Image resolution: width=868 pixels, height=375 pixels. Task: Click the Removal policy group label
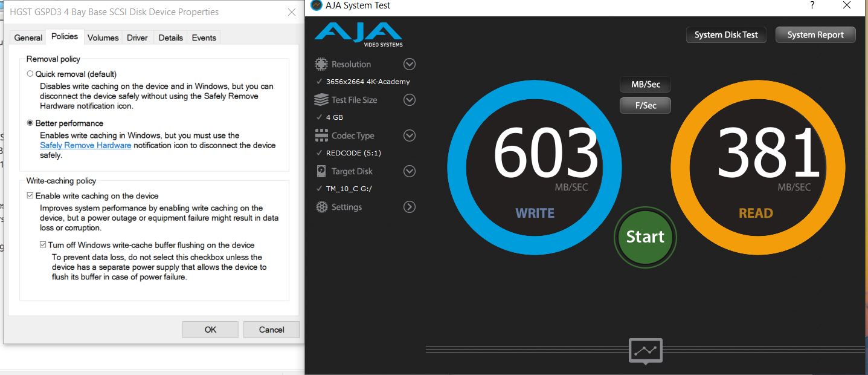point(53,59)
